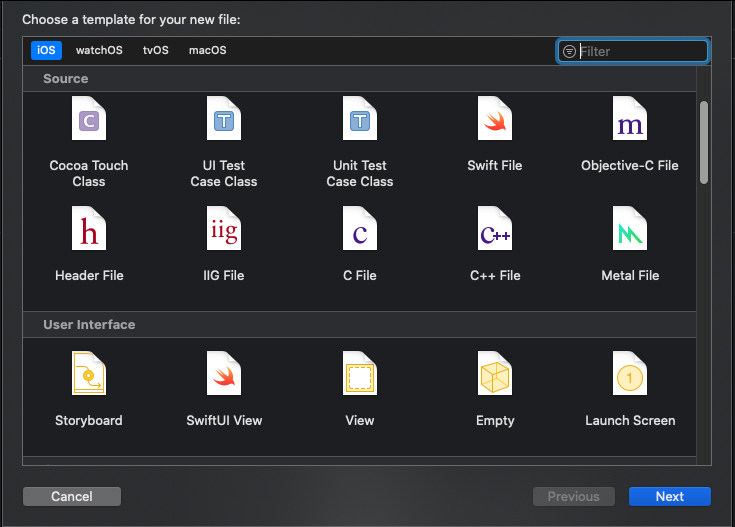The image size is (735, 527).
Task: Select the Header File template icon
Action: (89, 228)
